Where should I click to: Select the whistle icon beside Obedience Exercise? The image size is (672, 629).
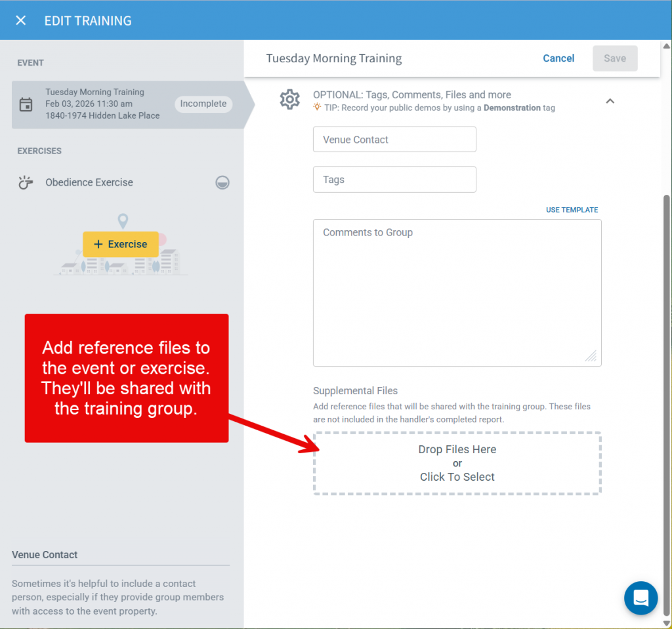click(24, 182)
